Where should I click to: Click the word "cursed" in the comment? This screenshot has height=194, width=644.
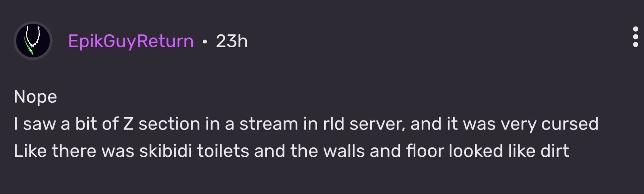[x=570, y=124]
